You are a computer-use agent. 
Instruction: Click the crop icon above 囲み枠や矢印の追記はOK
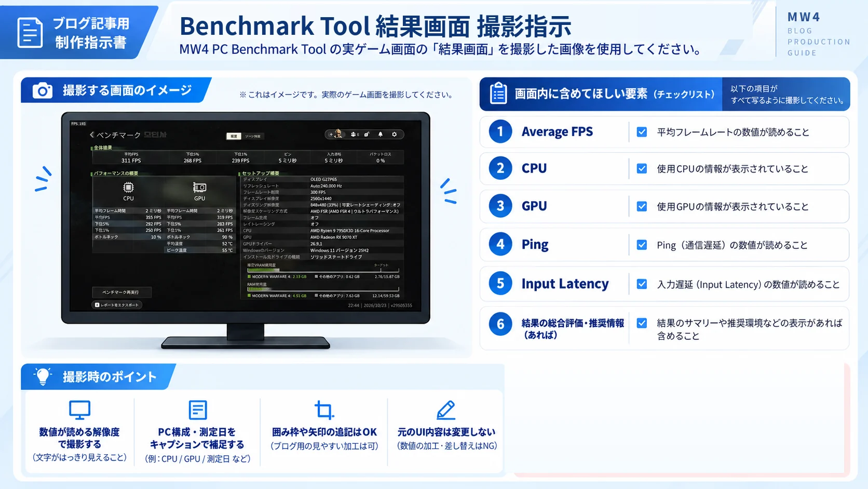(324, 410)
